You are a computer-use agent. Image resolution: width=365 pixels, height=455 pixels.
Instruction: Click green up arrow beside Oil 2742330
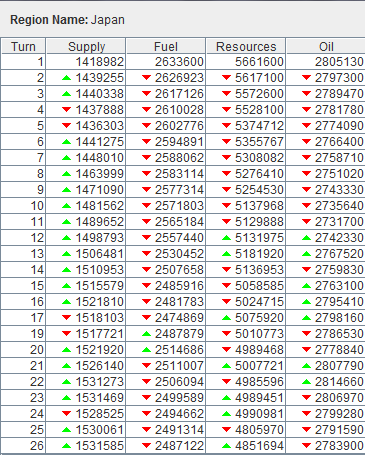click(306, 238)
